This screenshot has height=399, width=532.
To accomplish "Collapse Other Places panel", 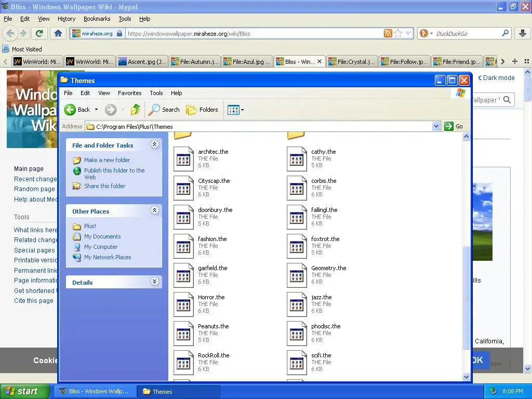I will [x=154, y=210].
